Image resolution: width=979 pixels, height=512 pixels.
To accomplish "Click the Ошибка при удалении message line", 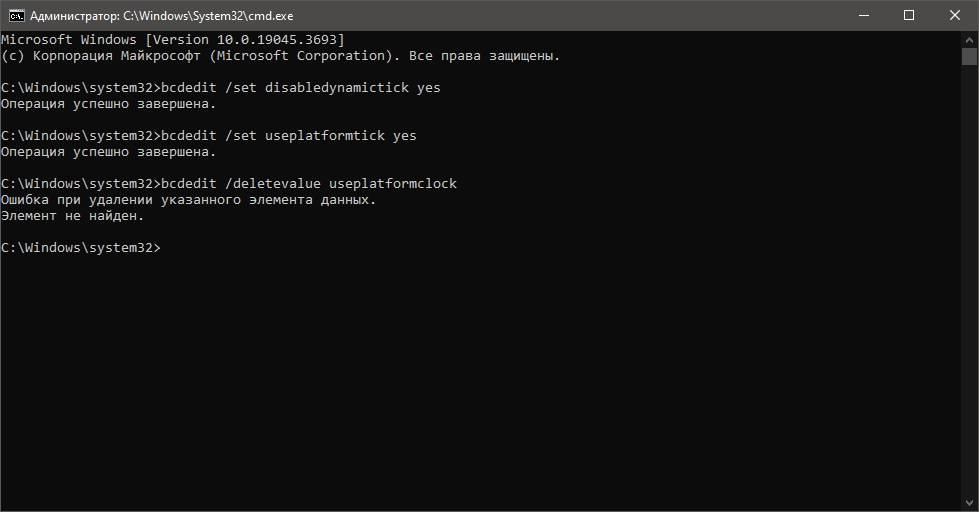I will 188,200.
